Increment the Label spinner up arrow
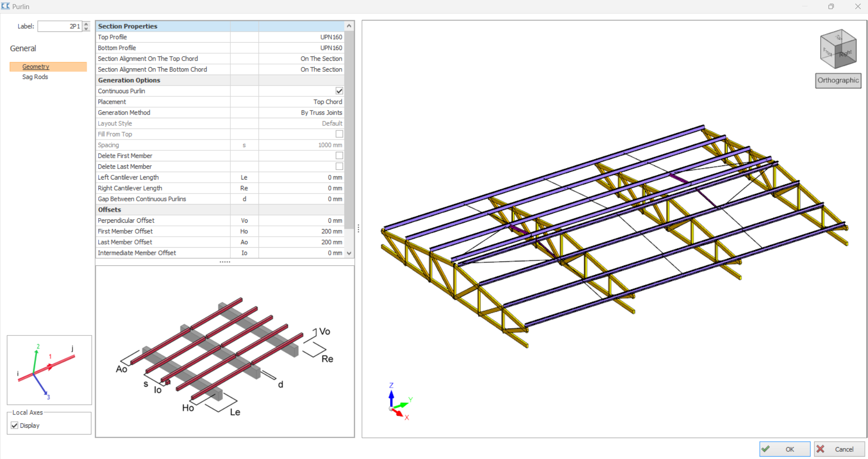The image size is (868, 459). coord(86,24)
